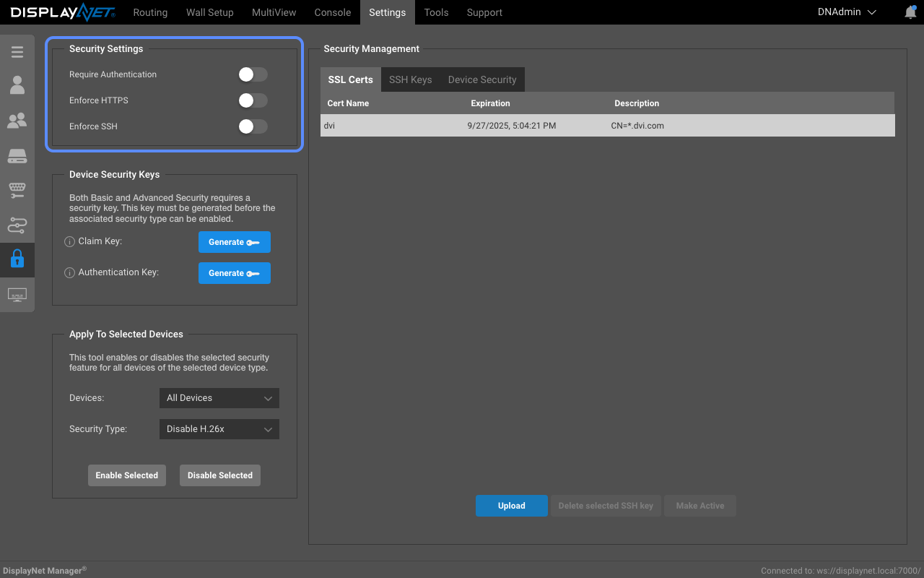This screenshot has height=578, width=924.
Task: Open Security Type dropdown showing Disable H.26x
Action: click(x=219, y=429)
